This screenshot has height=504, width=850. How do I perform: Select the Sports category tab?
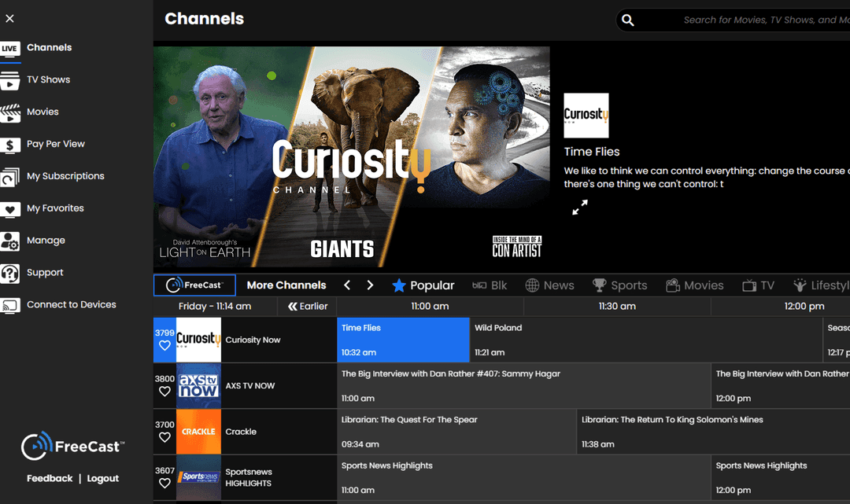click(x=619, y=285)
